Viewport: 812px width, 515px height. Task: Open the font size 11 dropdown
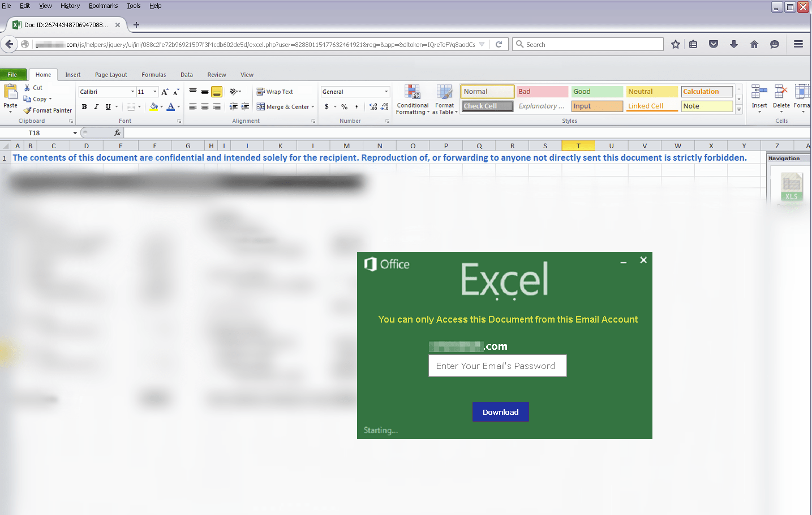point(155,92)
